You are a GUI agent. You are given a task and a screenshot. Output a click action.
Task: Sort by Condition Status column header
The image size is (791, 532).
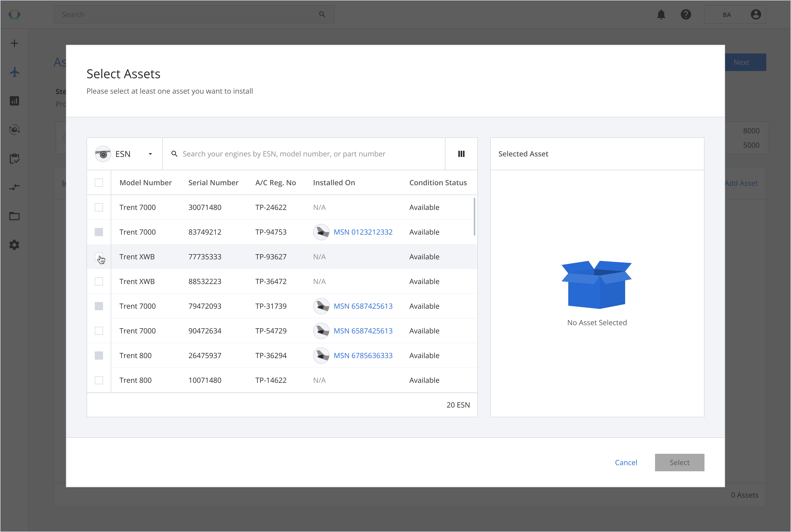[438, 183]
